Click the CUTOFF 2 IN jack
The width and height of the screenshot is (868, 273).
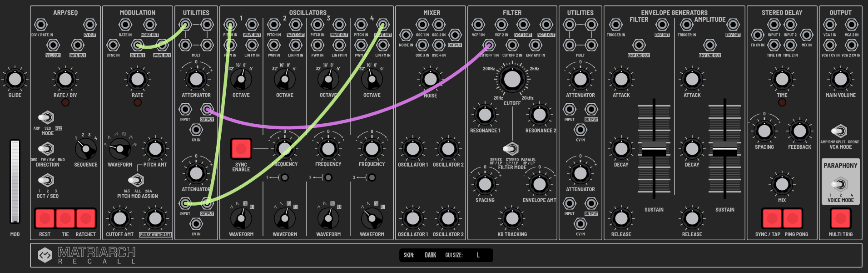512,45
